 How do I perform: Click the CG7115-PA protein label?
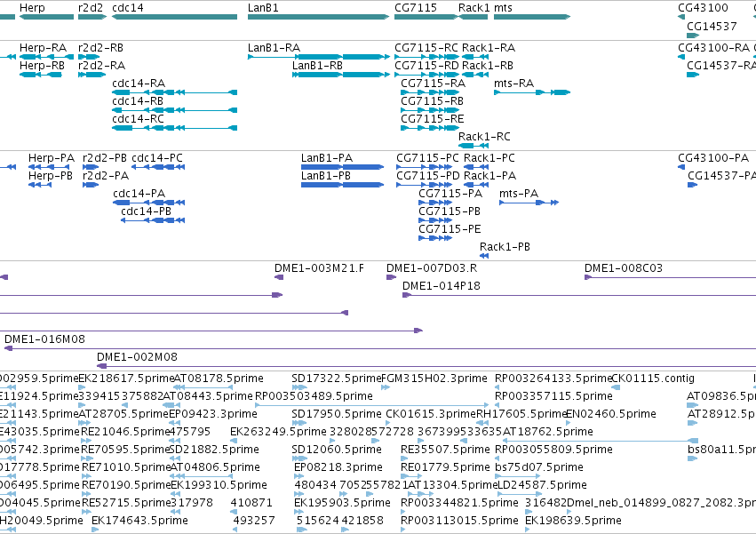pyautogui.click(x=450, y=194)
